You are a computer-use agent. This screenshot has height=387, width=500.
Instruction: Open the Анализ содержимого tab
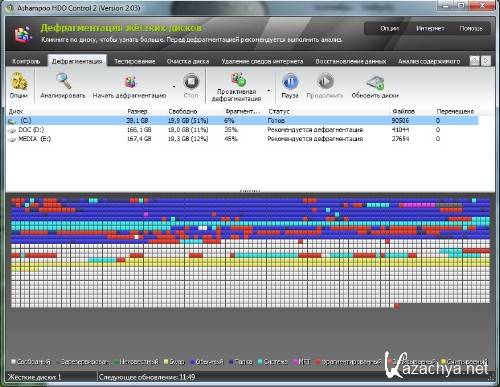(x=429, y=61)
